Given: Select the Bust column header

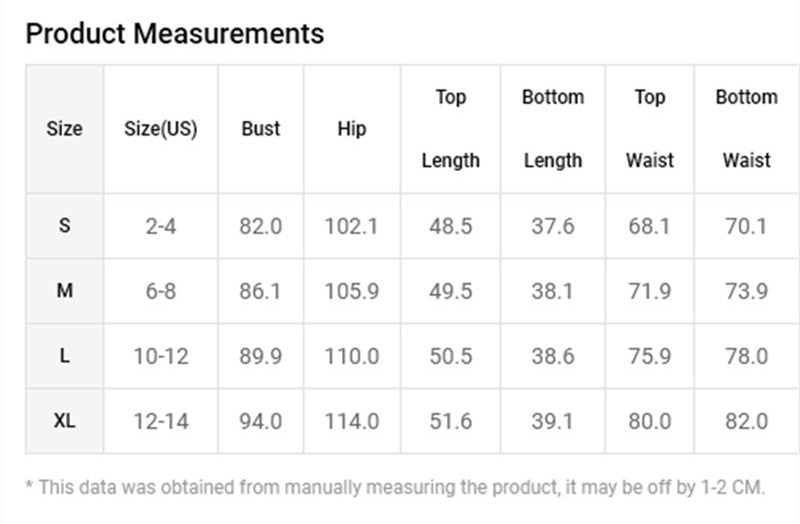Looking at the screenshot, I should 261,129.
